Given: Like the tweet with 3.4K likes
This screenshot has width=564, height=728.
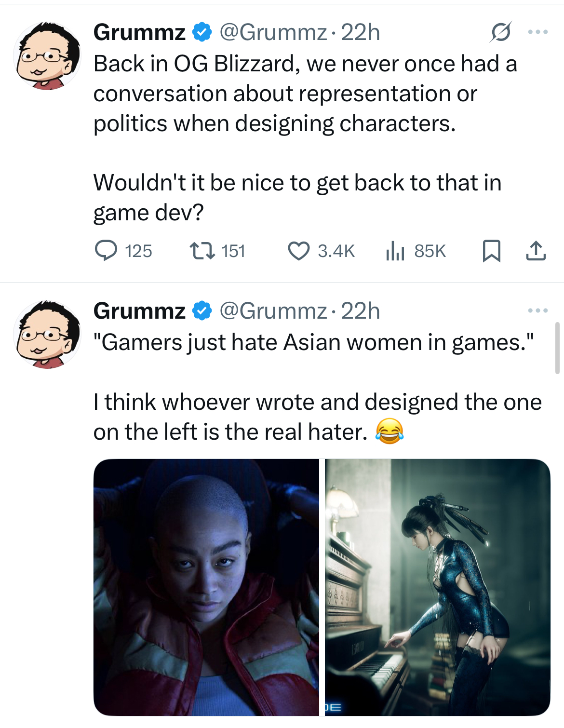Looking at the screenshot, I should coord(322,251).
